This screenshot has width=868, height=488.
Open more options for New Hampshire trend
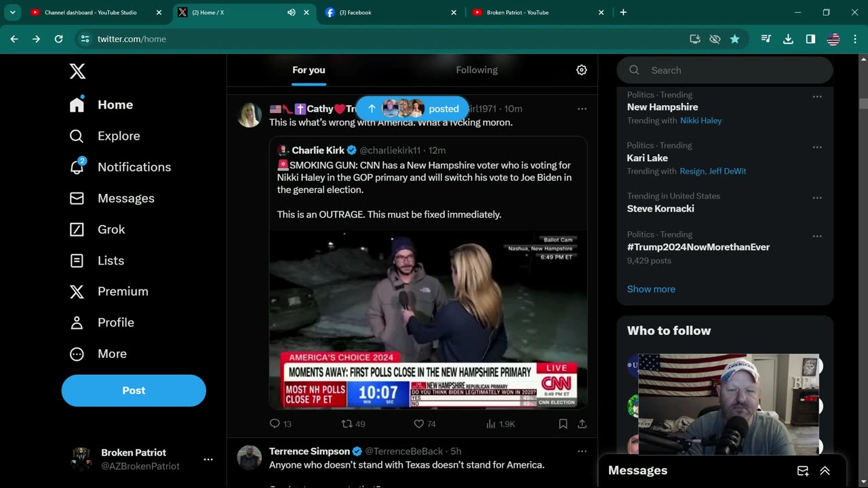[817, 96]
